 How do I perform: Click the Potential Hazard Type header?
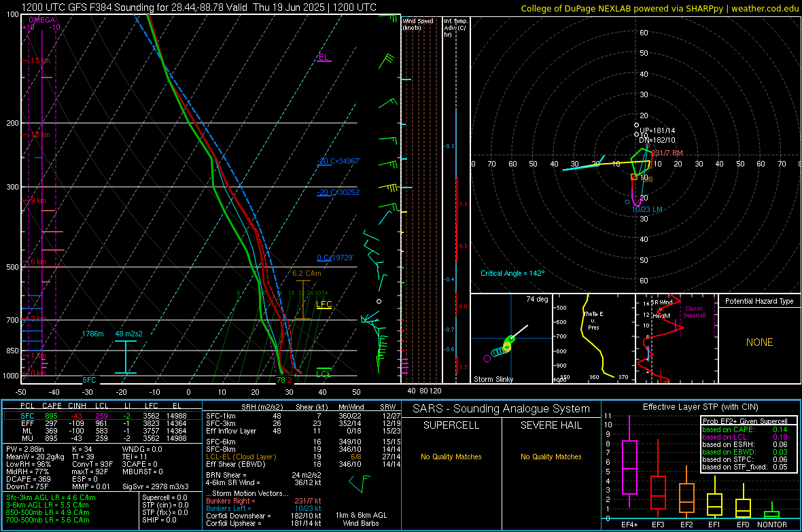(759, 301)
